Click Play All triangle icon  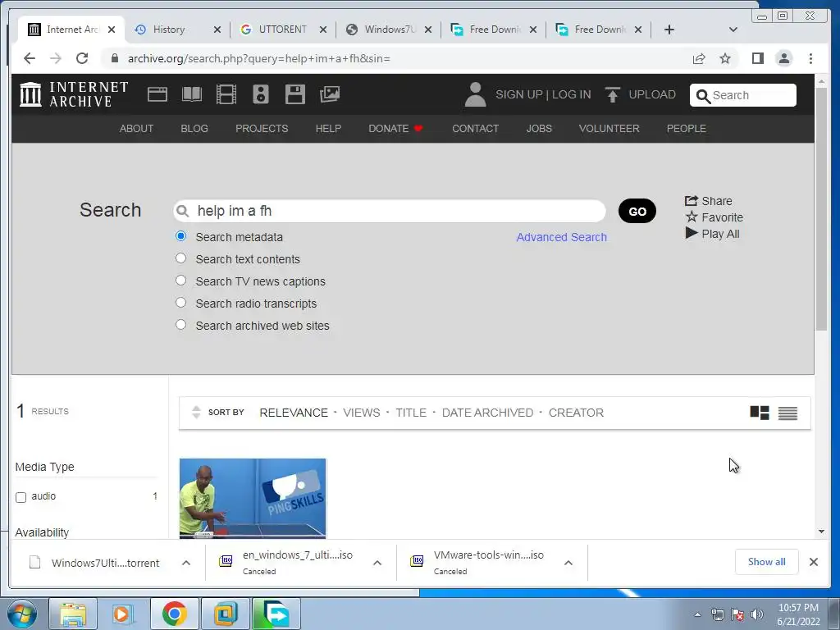(x=692, y=233)
